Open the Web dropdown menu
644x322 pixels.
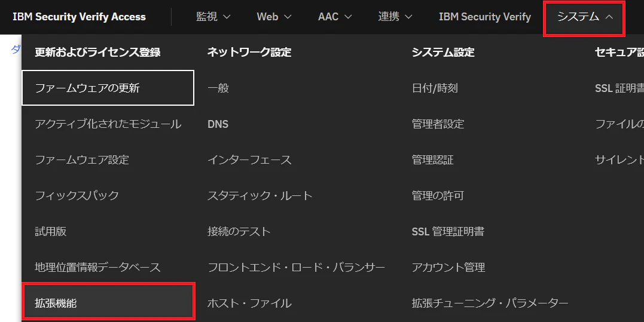[x=274, y=17]
